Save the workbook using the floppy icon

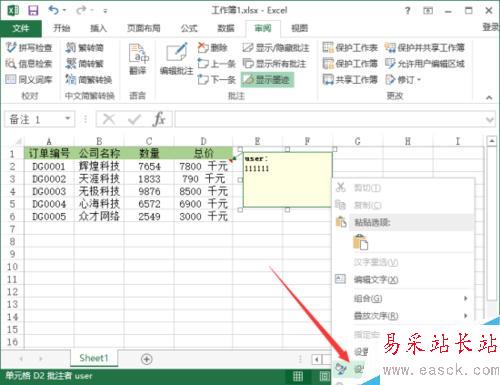pyautogui.click(x=33, y=11)
